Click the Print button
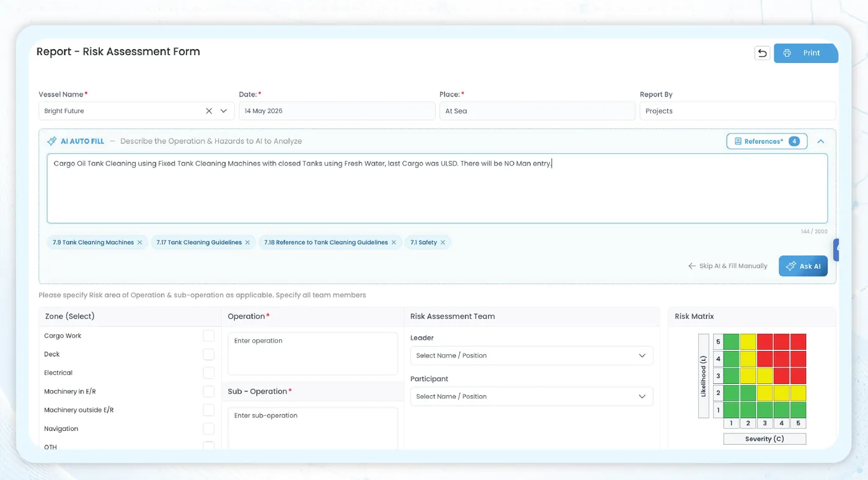The image size is (868, 480). click(805, 53)
